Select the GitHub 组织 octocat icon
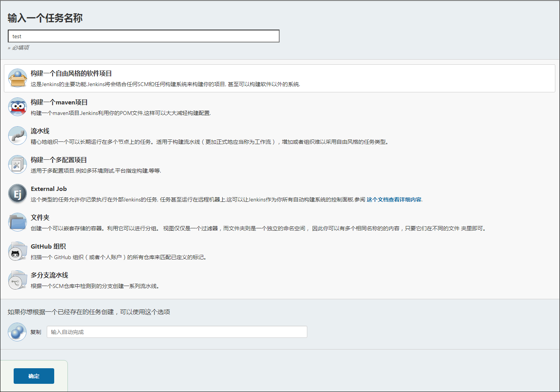This screenshot has height=392, width=560. 18,251
